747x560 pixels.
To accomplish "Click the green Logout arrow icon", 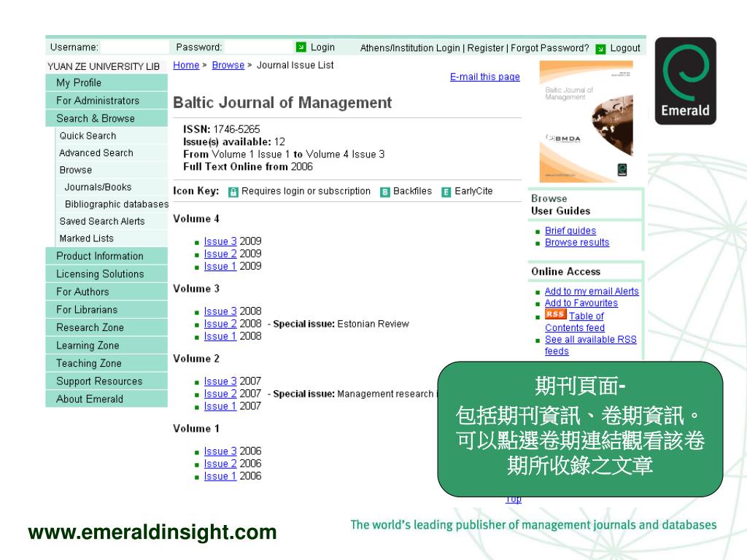I will tap(601, 49).
